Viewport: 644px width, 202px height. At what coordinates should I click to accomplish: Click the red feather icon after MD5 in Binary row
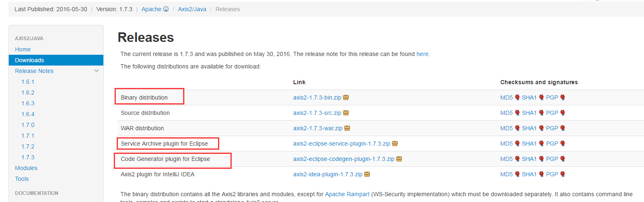pyautogui.click(x=517, y=97)
